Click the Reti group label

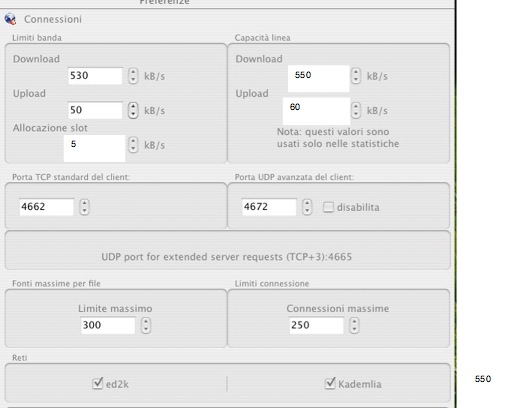click(x=20, y=358)
